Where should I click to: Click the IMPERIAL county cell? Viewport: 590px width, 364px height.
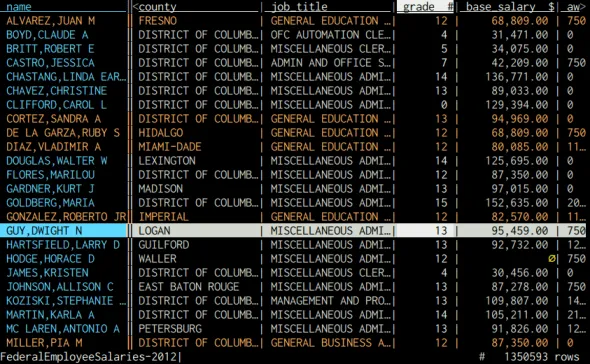(x=164, y=217)
